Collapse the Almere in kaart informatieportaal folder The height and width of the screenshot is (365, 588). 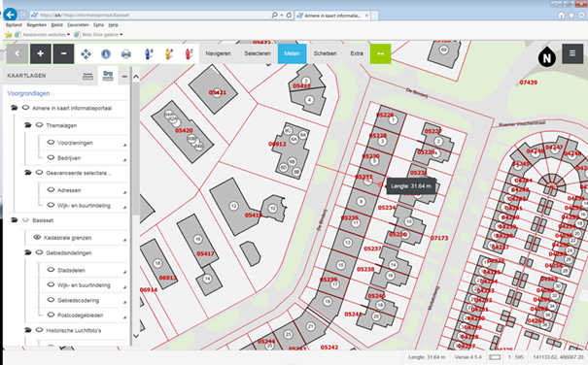coord(15,108)
